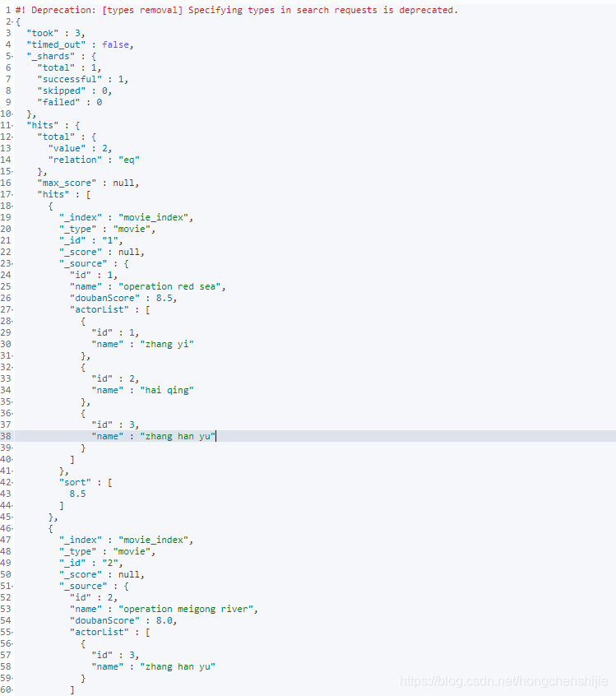Screen dimensions: 616x696
Task: Click sort value 8.5 on line 43
Action: [77, 494]
